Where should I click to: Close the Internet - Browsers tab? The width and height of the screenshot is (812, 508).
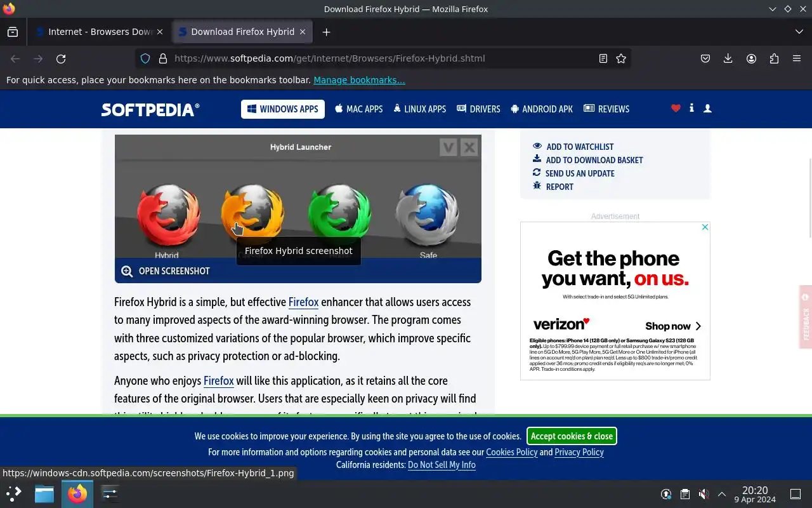click(160, 32)
